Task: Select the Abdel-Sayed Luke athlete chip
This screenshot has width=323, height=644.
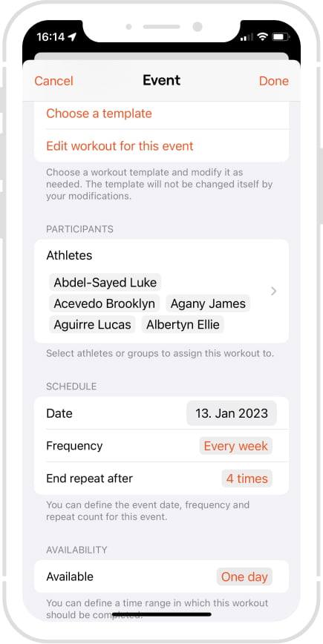Action: tap(105, 283)
